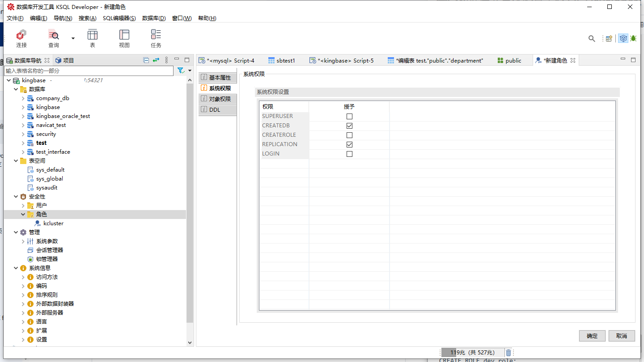Screen dimensions: 644x362
Task: Expand the test database node
Action: 23,143
